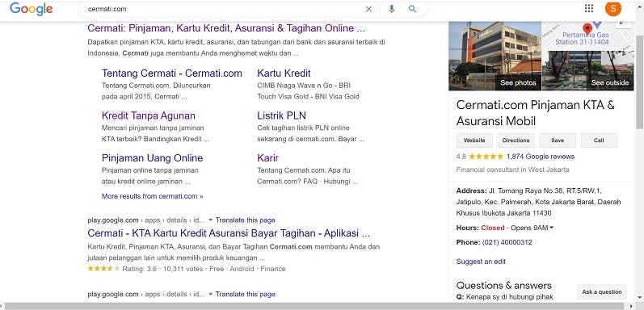Open More results from cermati.com
This screenshot has height=310, width=644.
152,196
